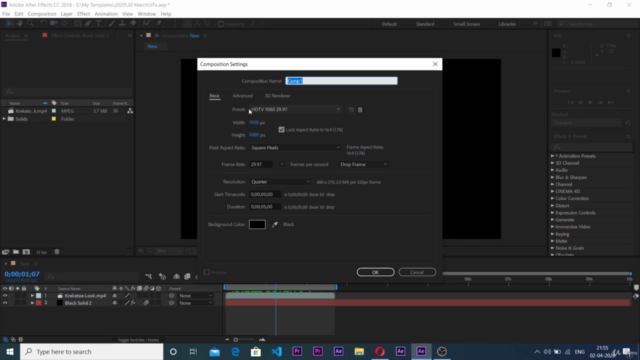Image resolution: width=640 pixels, height=360 pixels.
Task: Open Microsoft Edge from the taskbar
Action: pos(235,351)
